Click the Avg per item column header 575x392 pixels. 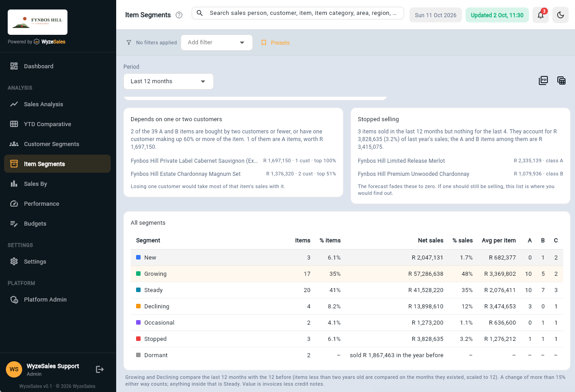(x=499, y=241)
